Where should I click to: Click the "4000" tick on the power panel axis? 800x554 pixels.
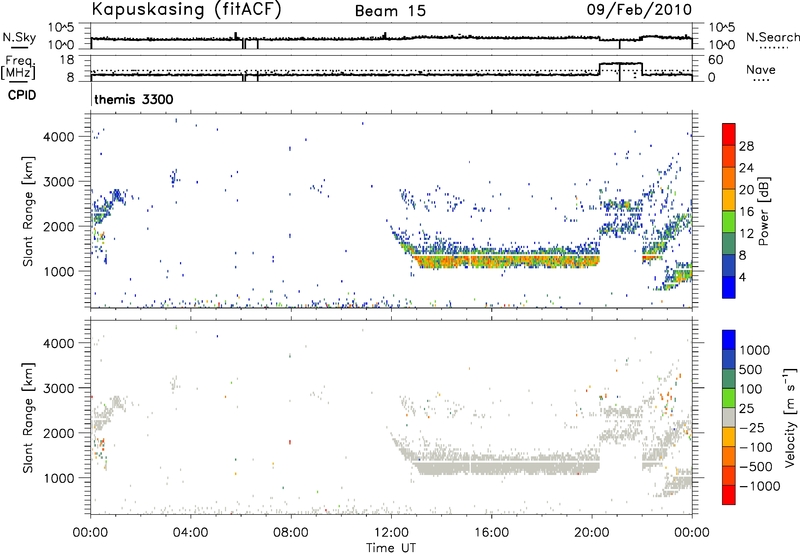[59, 137]
